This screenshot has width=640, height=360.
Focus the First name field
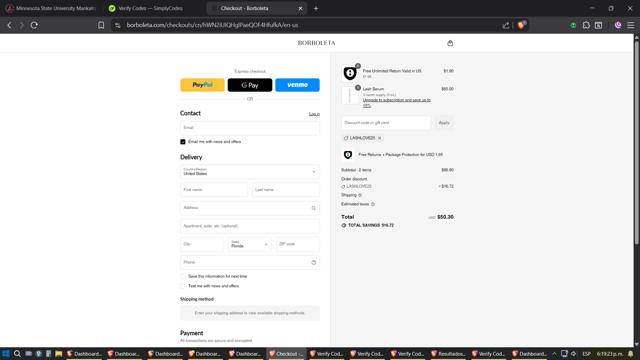pos(214,190)
